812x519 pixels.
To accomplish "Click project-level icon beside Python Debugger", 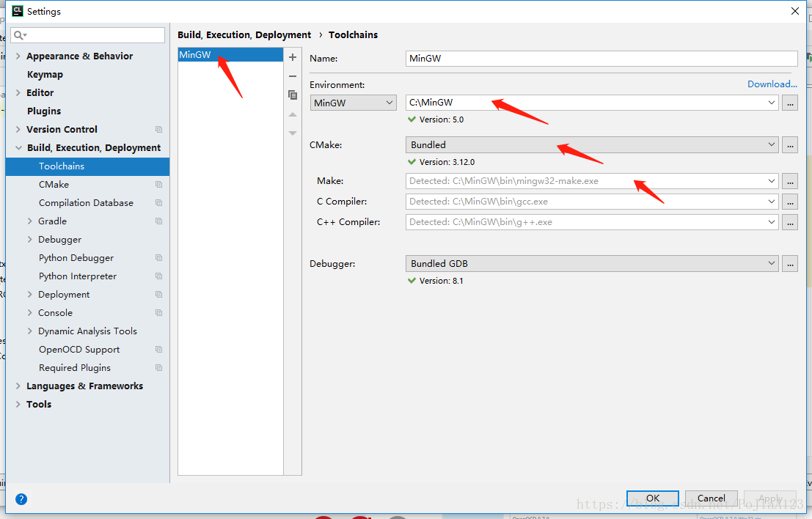I will coord(159,258).
